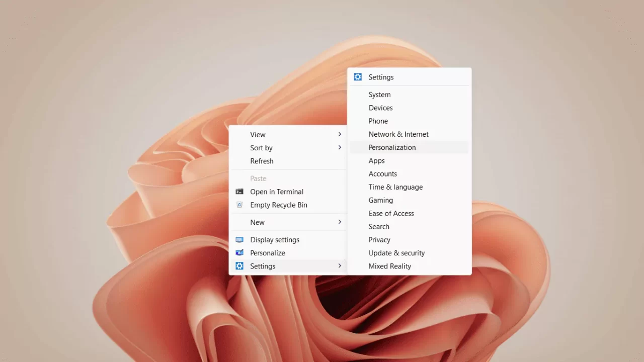Open System settings from the submenu
This screenshot has height=362, width=644.
(x=379, y=95)
